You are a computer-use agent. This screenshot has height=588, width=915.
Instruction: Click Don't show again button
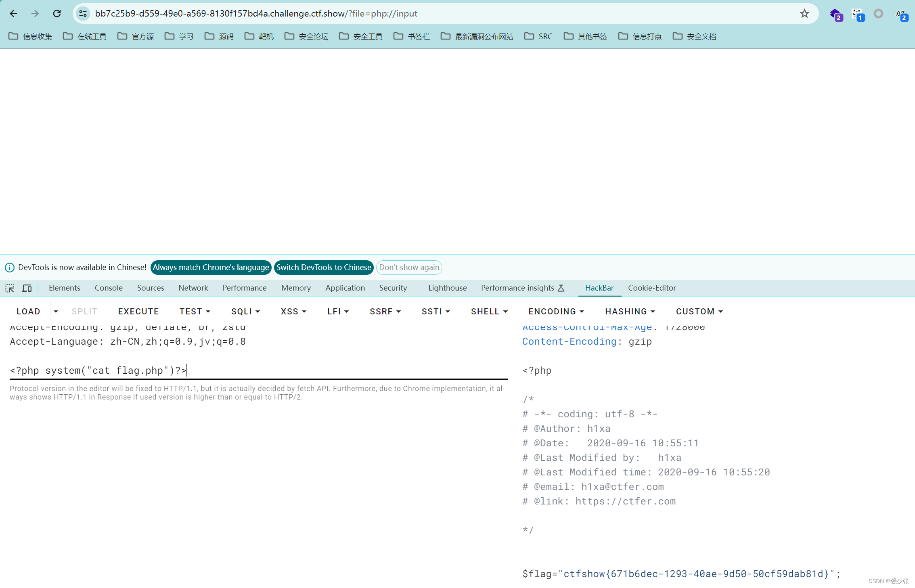pyautogui.click(x=409, y=267)
